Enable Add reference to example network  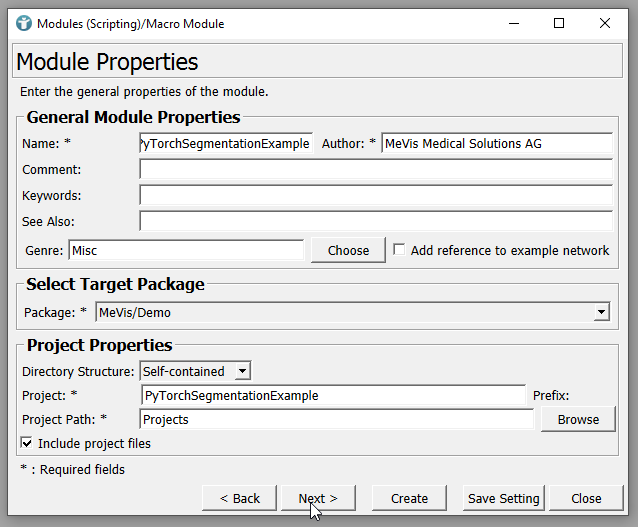click(400, 250)
